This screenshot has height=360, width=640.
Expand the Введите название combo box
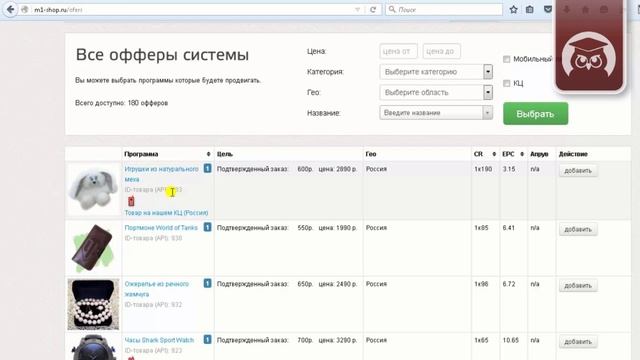point(487,113)
